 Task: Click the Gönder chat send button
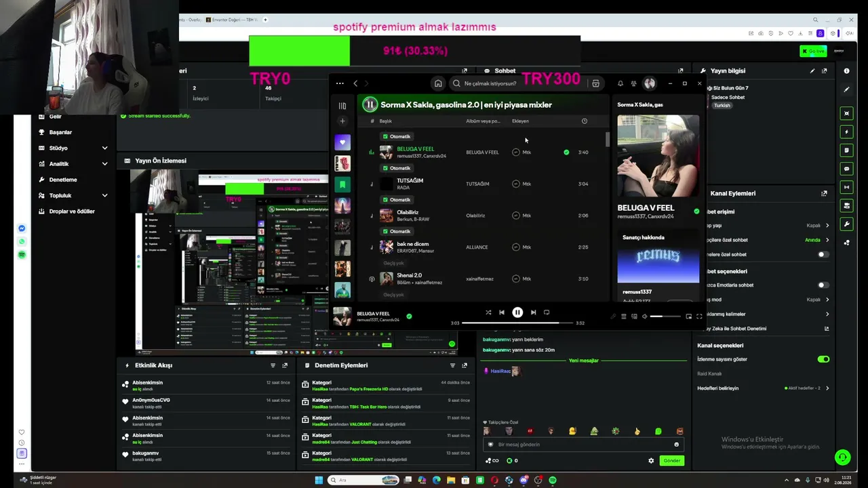[672, 461]
